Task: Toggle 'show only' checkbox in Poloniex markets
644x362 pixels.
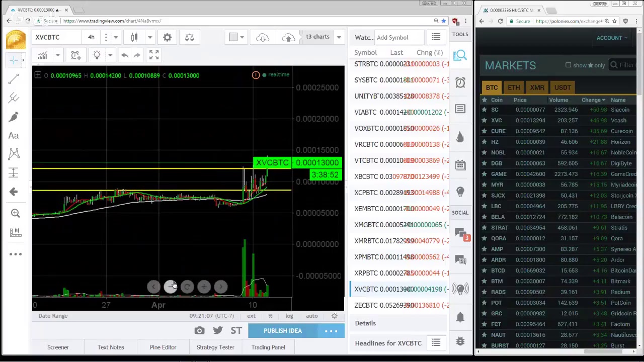Action: click(568, 65)
